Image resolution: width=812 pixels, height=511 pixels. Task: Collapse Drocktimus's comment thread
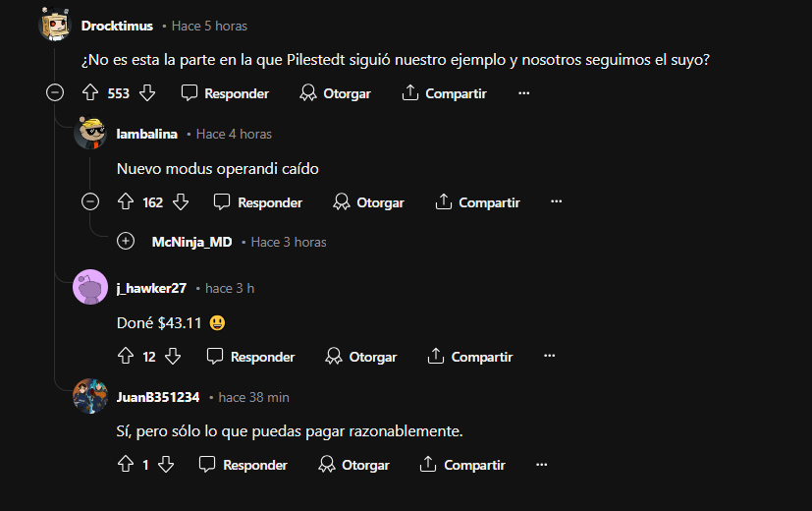click(55, 93)
